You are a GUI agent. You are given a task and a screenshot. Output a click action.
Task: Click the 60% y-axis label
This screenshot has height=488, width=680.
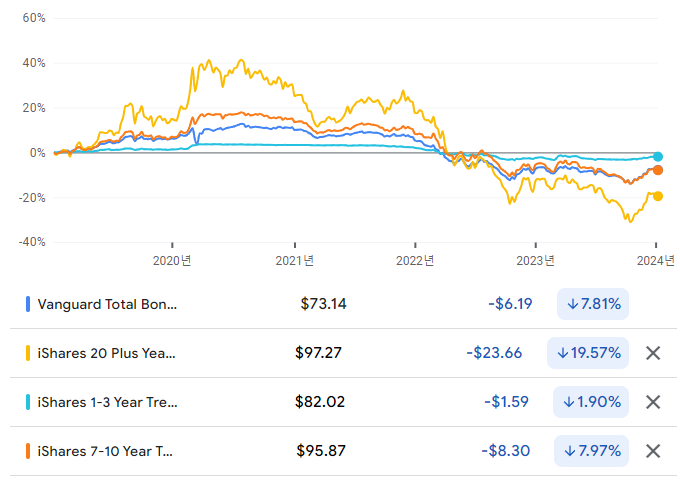tap(34, 18)
